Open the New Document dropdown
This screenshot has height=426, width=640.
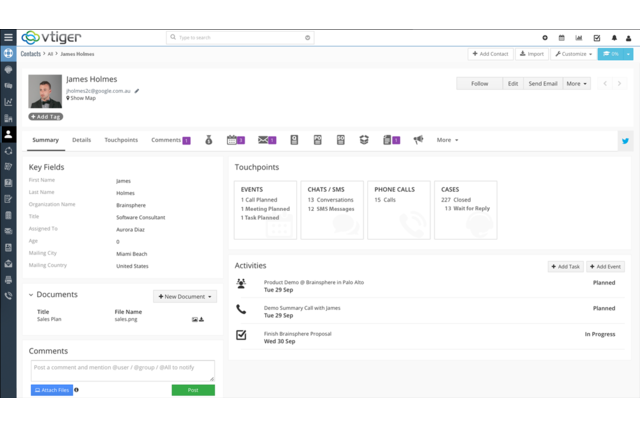[185, 296]
